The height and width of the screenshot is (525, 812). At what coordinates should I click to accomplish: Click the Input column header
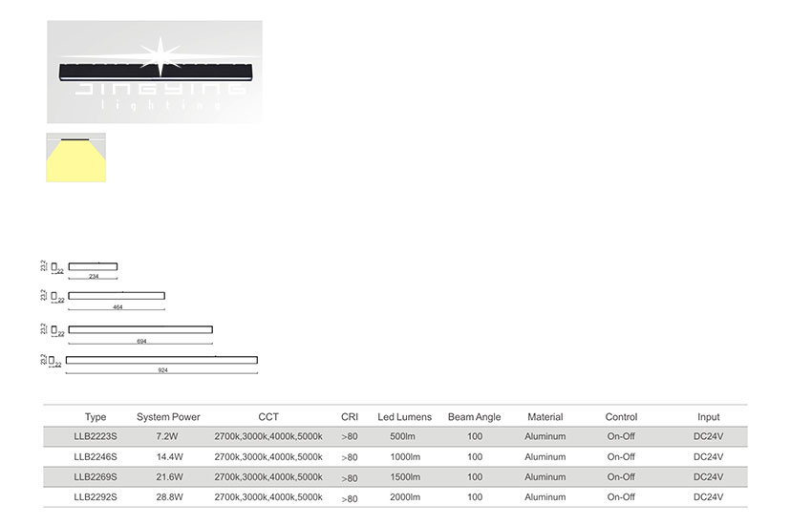709,417
